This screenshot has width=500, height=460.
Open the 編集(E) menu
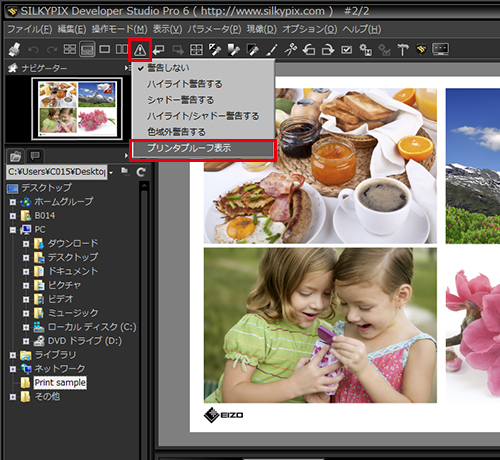(72, 29)
